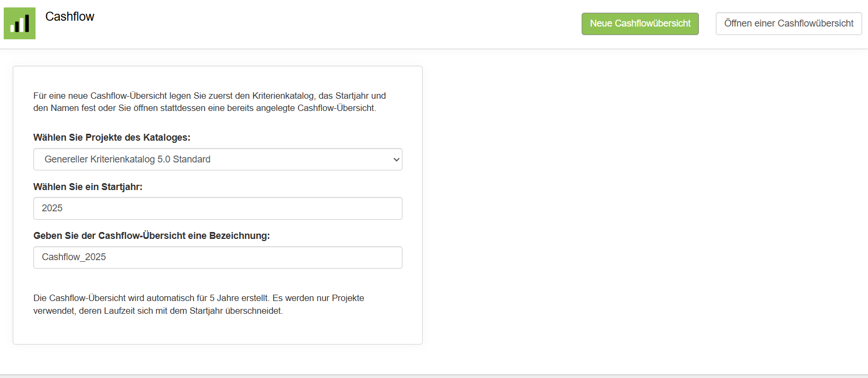Screen dimensions: 868x378
Task: Click the label Wählen Sie ein Startjahr
Action: coord(88,187)
